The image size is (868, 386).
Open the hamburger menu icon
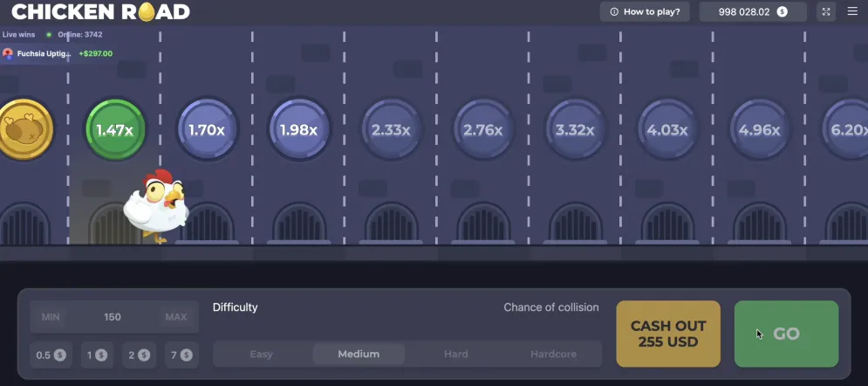852,11
